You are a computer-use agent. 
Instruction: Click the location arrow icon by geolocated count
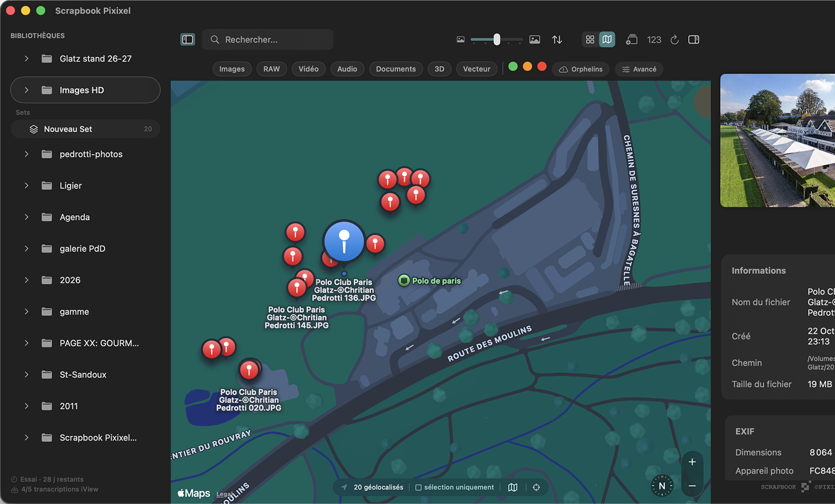click(344, 487)
